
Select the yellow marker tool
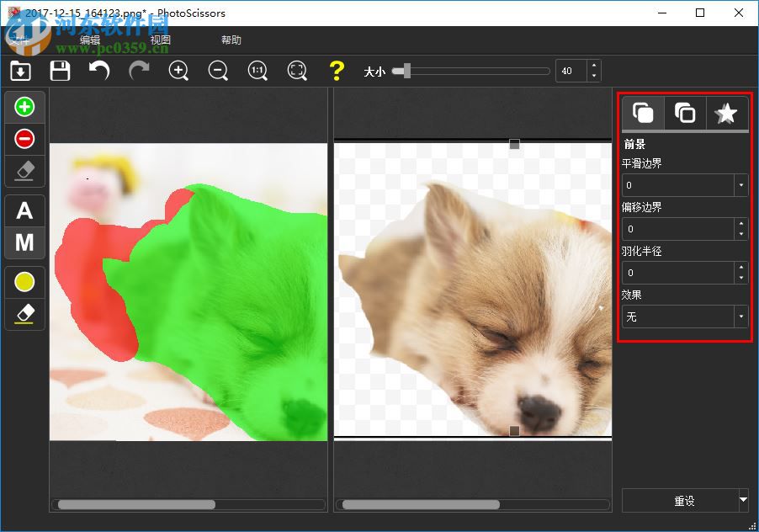coord(24,281)
